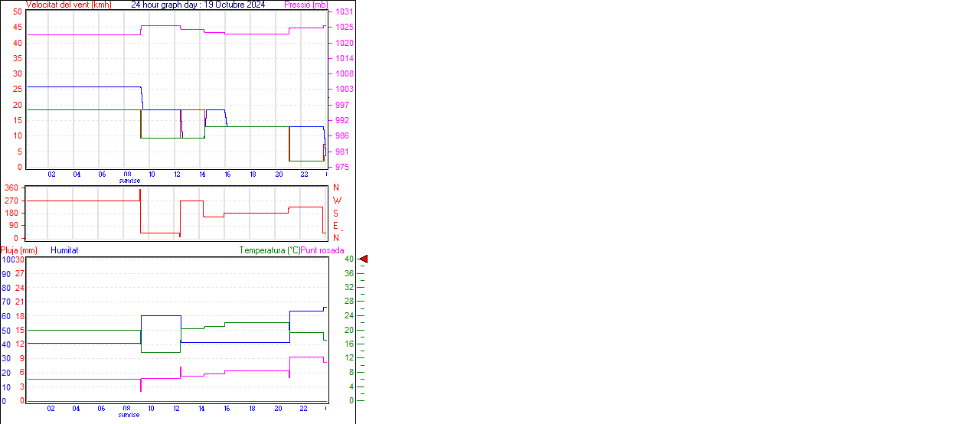The image size is (980, 424).
Task: Click the 975 pressure scale value
Action: (x=343, y=167)
